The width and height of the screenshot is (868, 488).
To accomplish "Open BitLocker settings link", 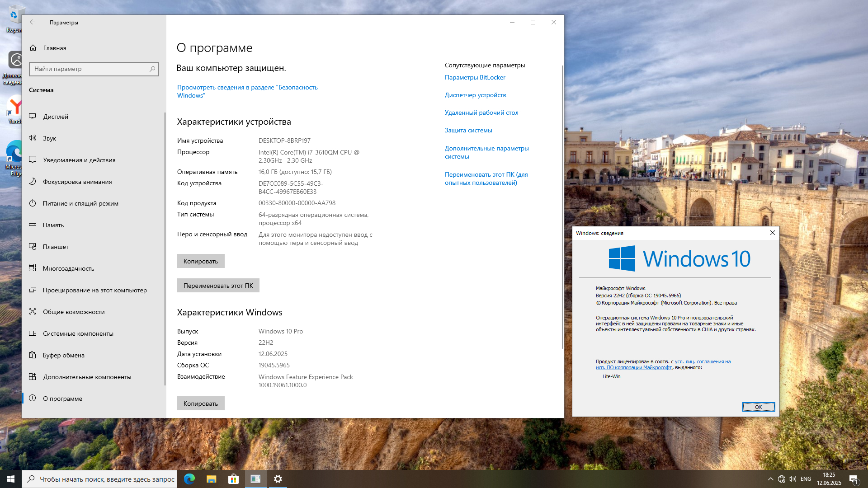I will click(x=475, y=77).
